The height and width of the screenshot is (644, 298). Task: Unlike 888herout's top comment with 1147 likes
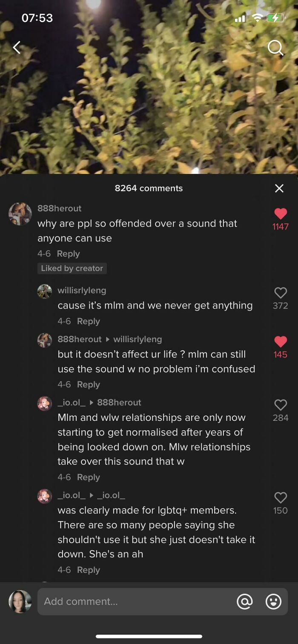click(x=281, y=214)
